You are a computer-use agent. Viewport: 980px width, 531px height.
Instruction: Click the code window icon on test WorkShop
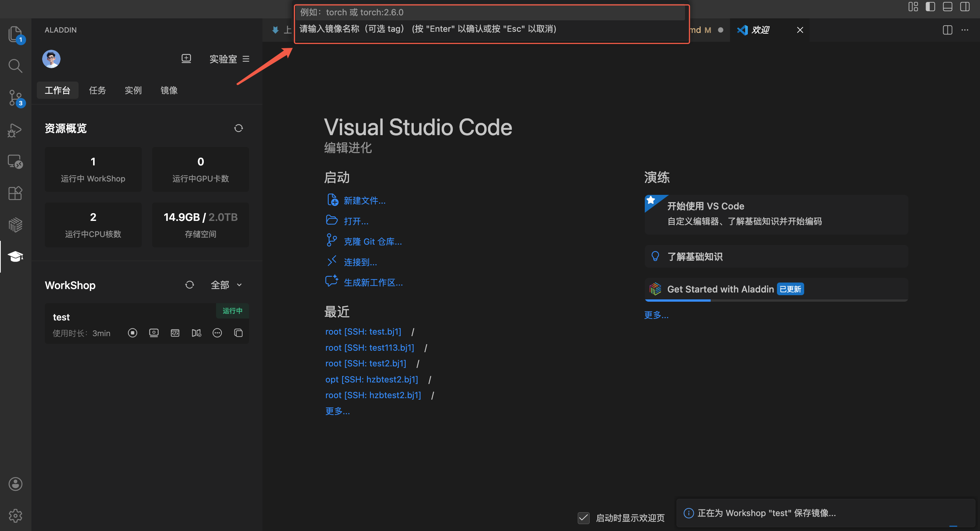(175, 333)
